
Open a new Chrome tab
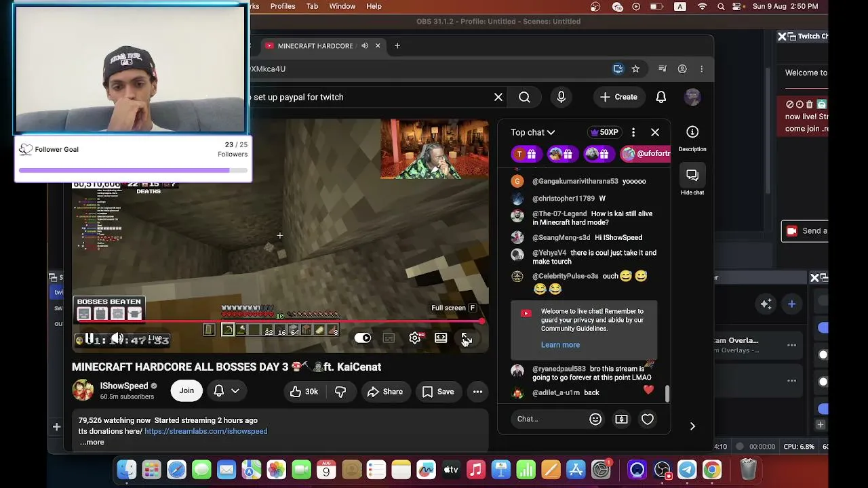(x=397, y=46)
